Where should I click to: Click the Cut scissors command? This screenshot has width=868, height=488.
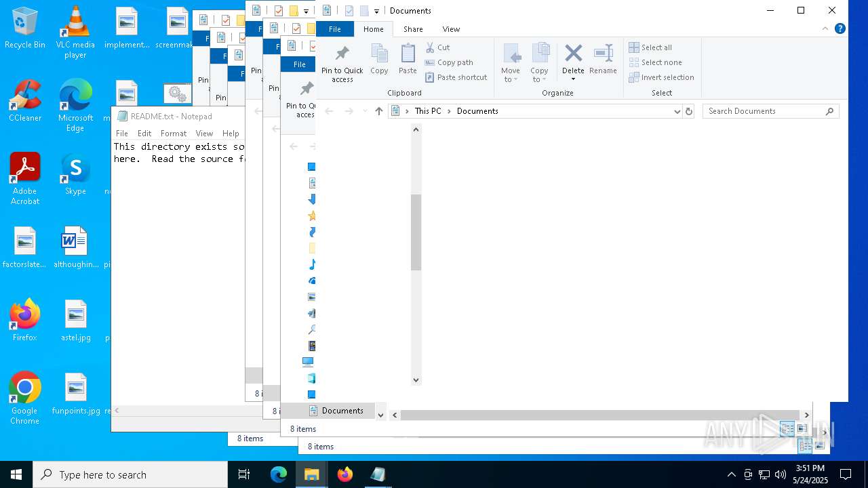coord(437,47)
